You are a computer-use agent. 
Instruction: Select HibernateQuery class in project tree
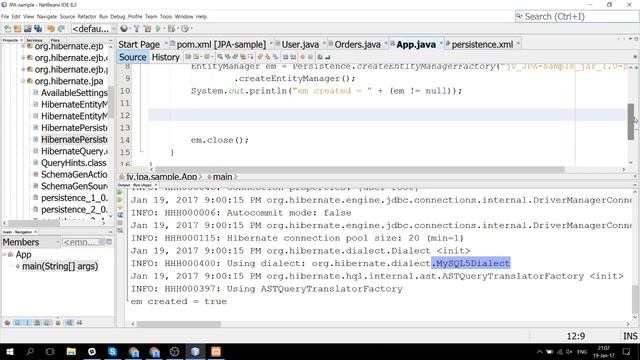tap(74, 151)
